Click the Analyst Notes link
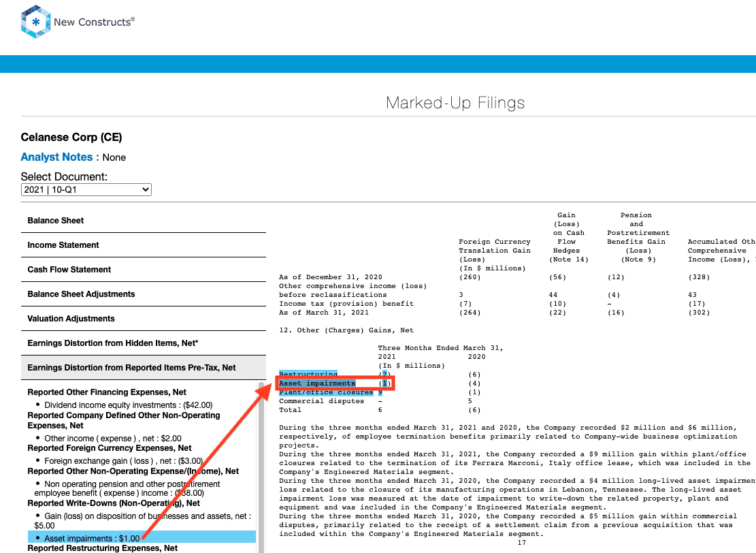The width and height of the screenshot is (756, 553). (x=60, y=157)
